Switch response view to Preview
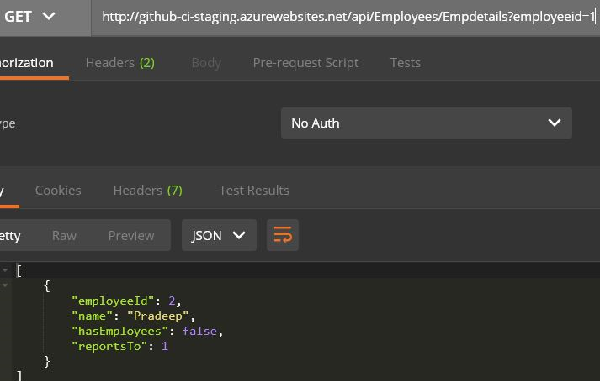 click(131, 235)
